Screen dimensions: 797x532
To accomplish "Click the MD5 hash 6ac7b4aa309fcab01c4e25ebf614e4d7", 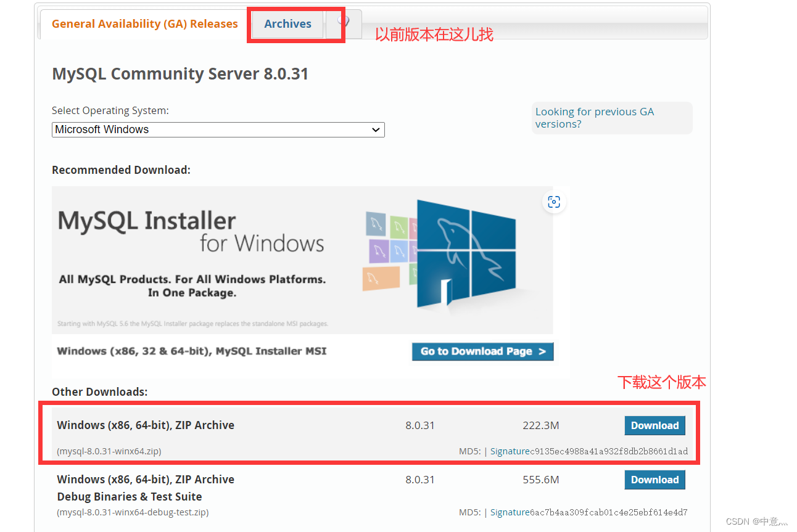I will pos(608,512).
